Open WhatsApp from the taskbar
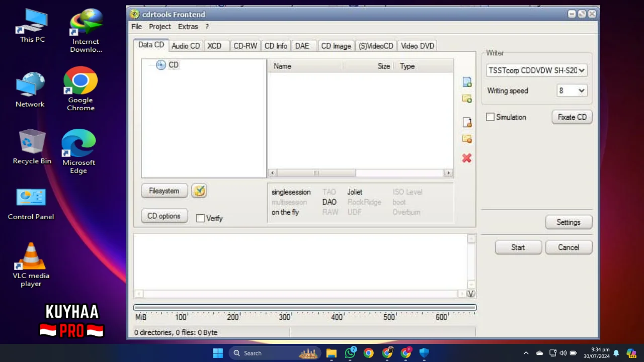644x362 pixels. [350, 353]
